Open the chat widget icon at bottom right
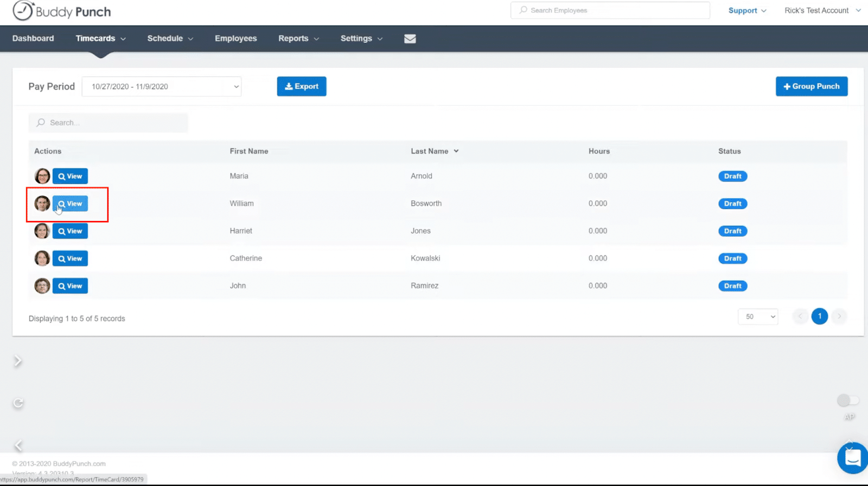The image size is (868, 486). point(853,458)
